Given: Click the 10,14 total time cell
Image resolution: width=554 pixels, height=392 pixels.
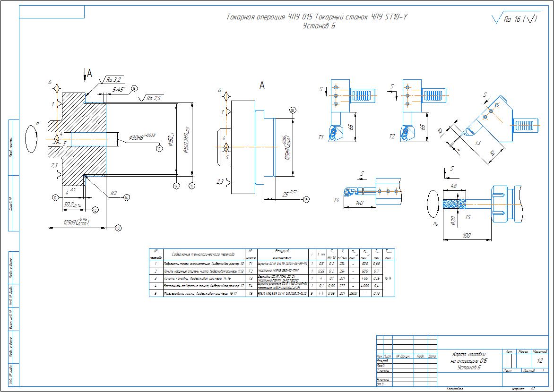Looking at the screenshot, I should [389, 278].
